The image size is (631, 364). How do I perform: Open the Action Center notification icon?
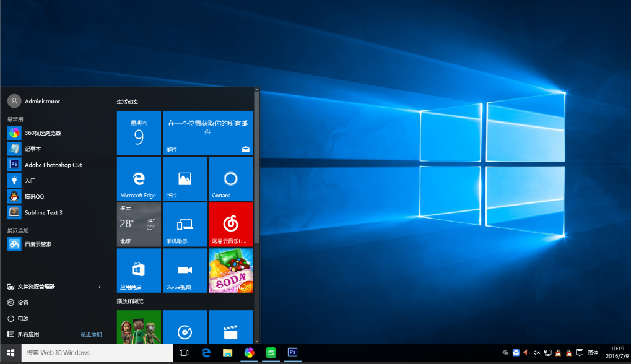tap(580, 353)
